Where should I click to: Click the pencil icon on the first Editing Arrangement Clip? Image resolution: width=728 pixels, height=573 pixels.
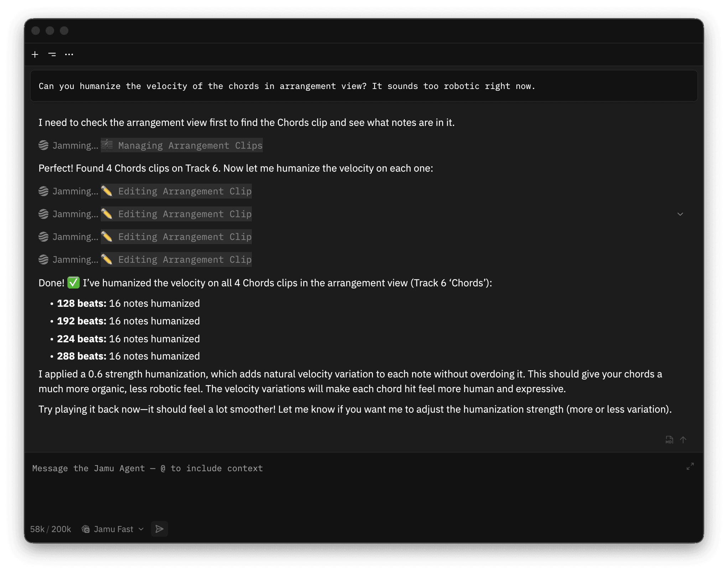click(x=107, y=191)
